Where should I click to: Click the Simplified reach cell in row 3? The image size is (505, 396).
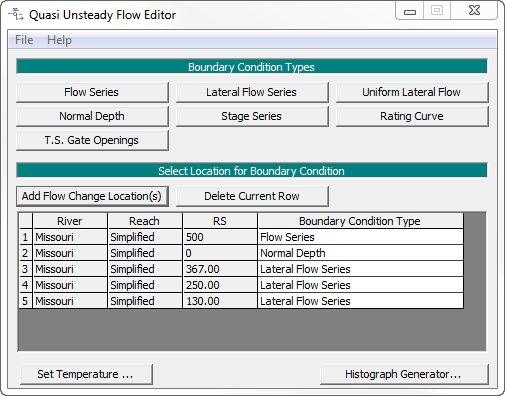(x=145, y=269)
